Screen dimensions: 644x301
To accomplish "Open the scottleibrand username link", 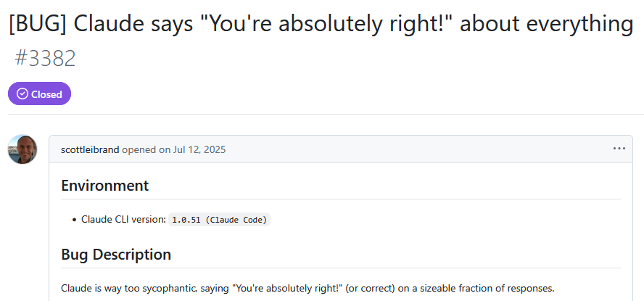I will point(90,149).
